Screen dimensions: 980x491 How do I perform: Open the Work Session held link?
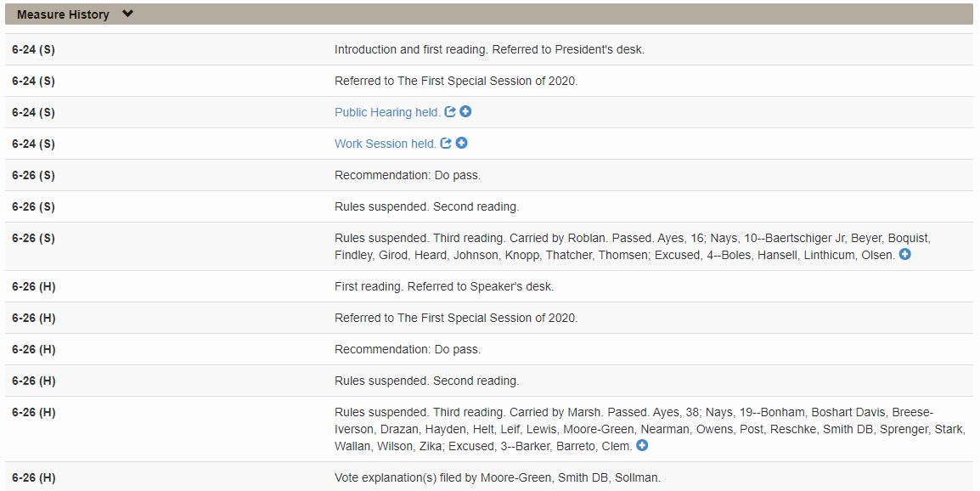(385, 144)
